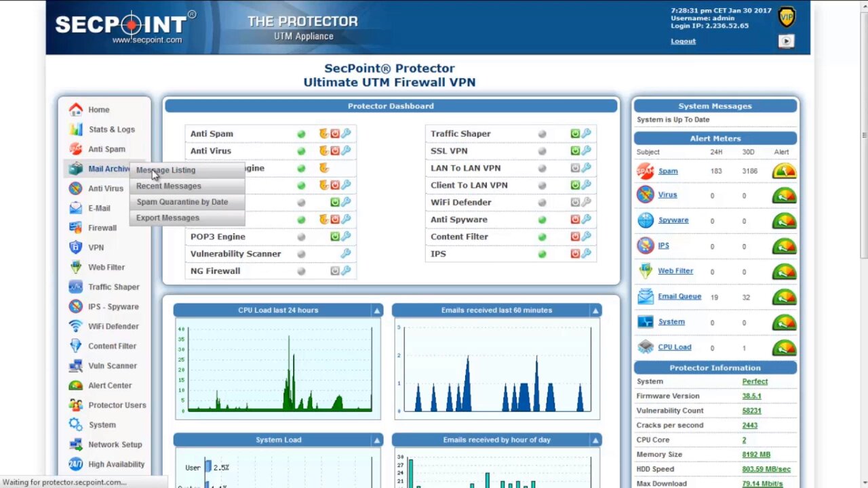Turn off Anti Spam with power button
Viewport: 868px width, 488px height.
[x=335, y=134]
